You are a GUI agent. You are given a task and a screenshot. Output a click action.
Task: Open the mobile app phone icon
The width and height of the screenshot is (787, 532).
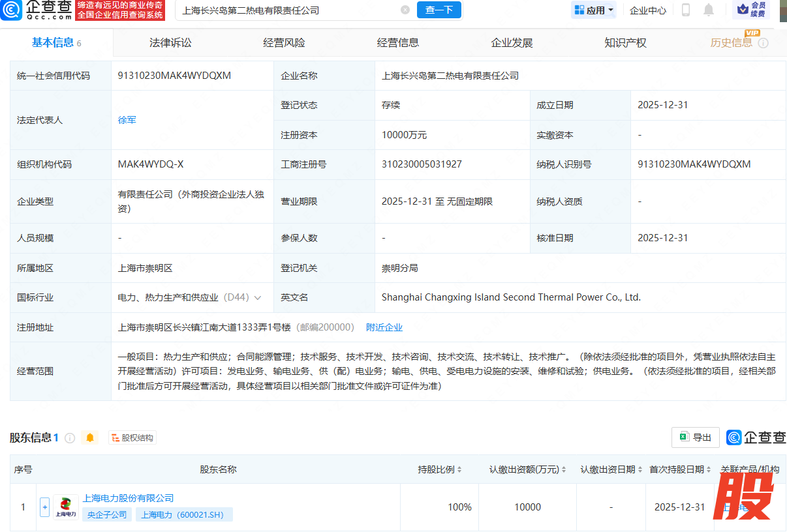pyautogui.click(x=686, y=10)
